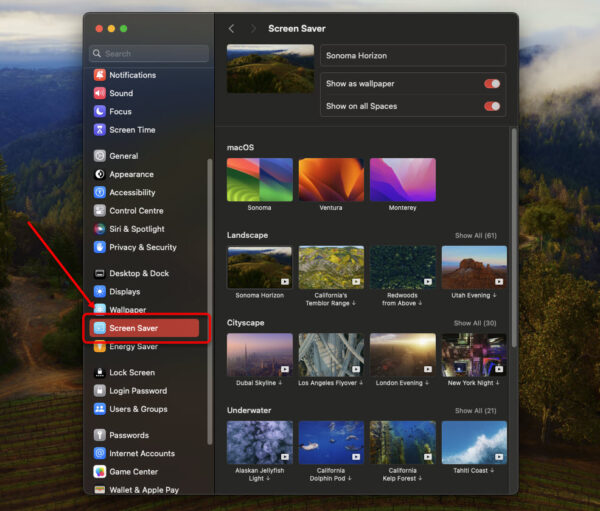
Task: Open Privacy & Security hand icon
Action: click(99, 247)
